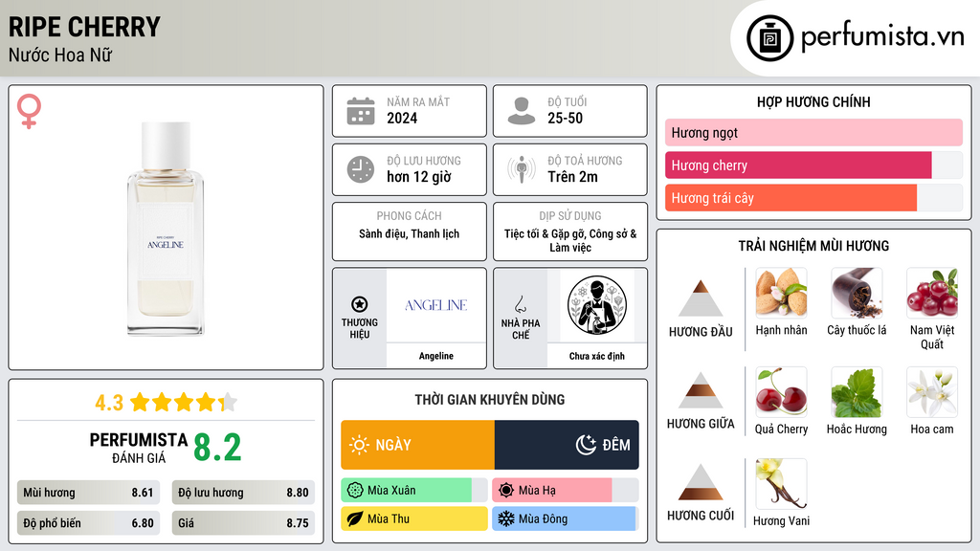This screenshot has width=980, height=551.
Task: Click the sun icon in the Ngày bar
Action: [359, 445]
